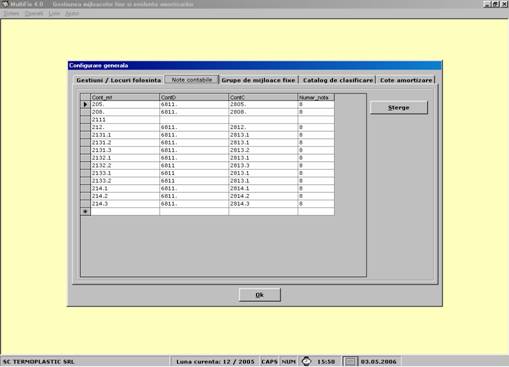Click the new record asterisk row marker
Viewport: 509px width, 367px height.
(85, 212)
